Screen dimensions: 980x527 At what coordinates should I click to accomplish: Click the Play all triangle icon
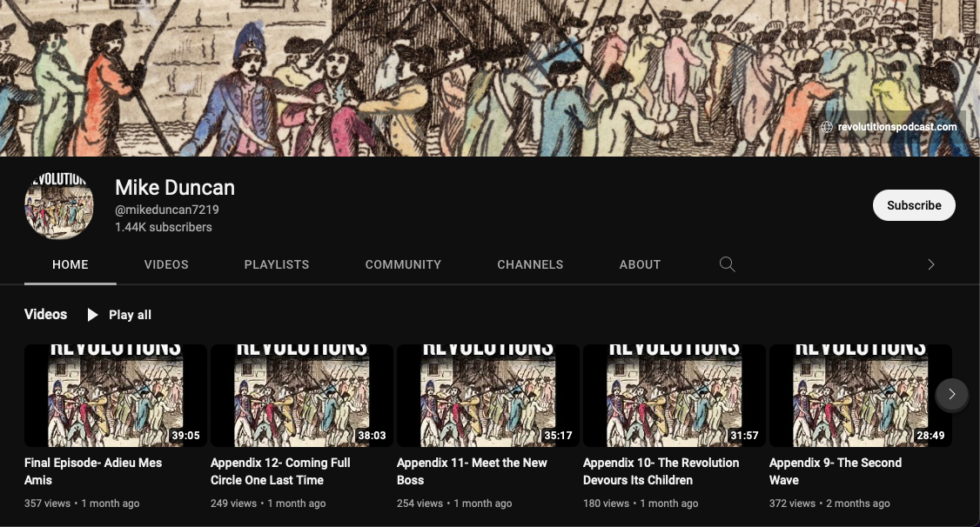click(x=92, y=315)
